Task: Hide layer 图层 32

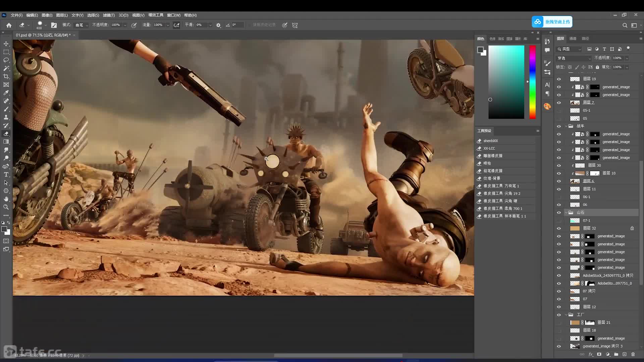Action: (x=559, y=228)
